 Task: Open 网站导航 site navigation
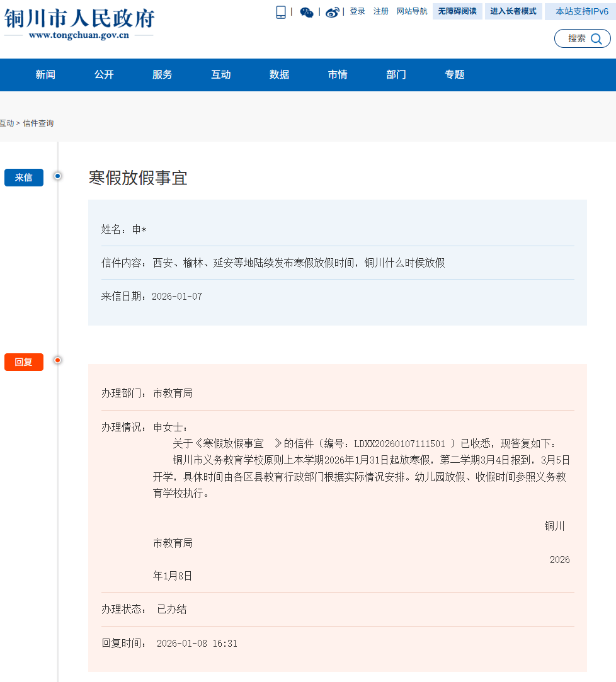(411, 11)
